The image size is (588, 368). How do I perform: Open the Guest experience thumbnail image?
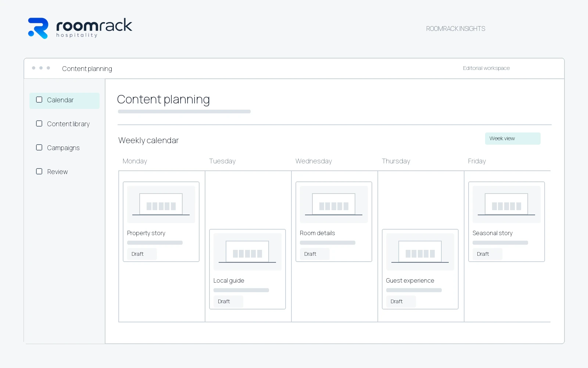pos(420,252)
